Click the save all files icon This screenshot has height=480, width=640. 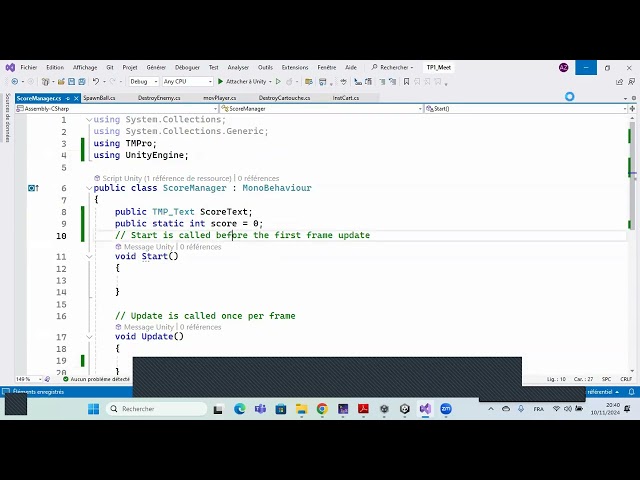pyautogui.click(x=82, y=82)
